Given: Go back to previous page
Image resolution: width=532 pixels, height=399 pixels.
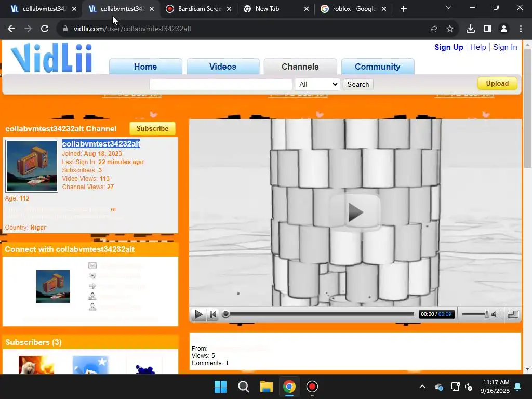Looking at the screenshot, I should pyautogui.click(x=11, y=29).
